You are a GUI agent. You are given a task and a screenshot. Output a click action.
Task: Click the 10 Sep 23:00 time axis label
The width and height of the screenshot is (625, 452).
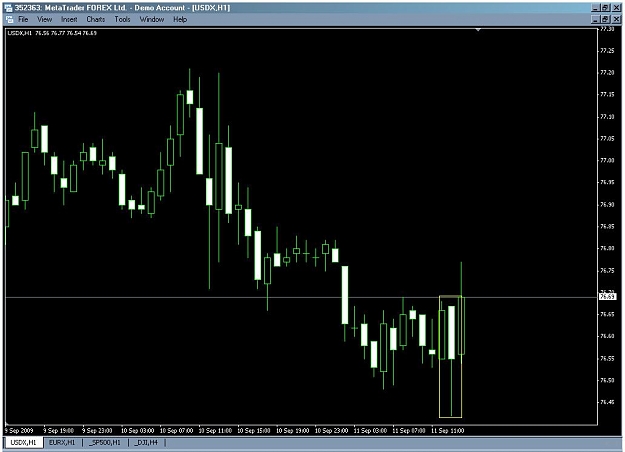click(331, 430)
